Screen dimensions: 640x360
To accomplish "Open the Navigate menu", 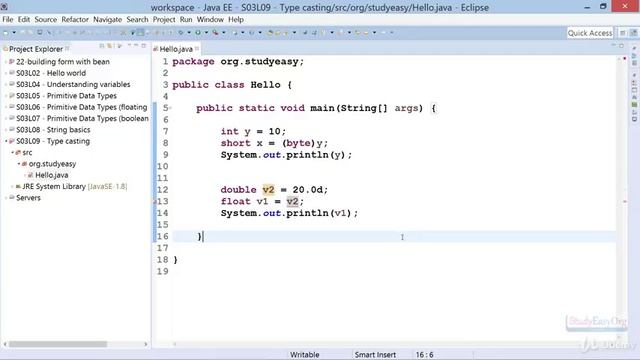I will point(107,19).
